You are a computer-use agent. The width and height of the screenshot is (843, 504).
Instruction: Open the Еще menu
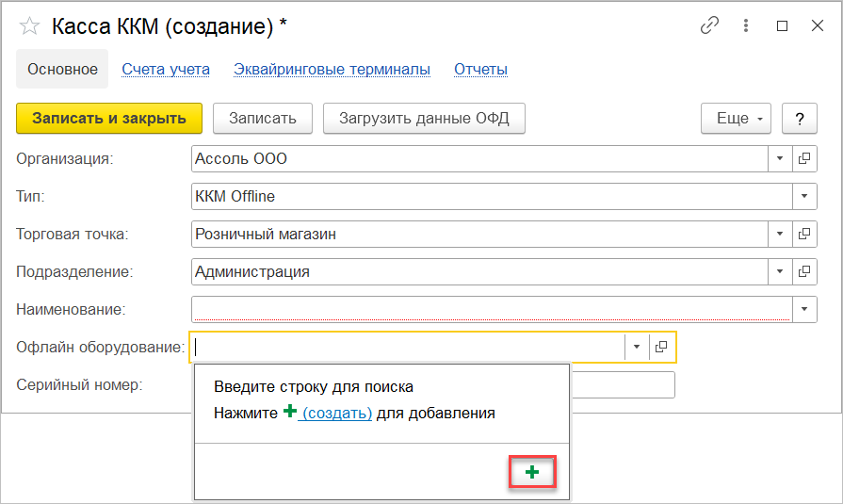(736, 119)
